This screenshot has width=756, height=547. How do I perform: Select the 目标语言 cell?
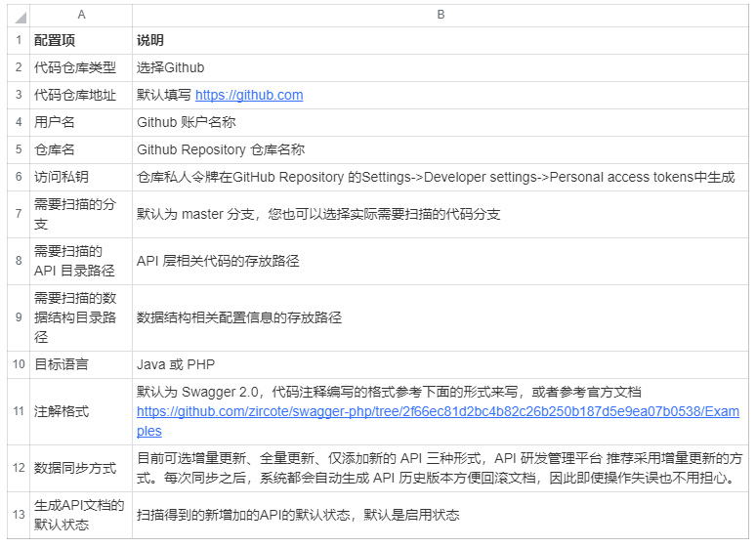pyautogui.click(x=81, y=364)
